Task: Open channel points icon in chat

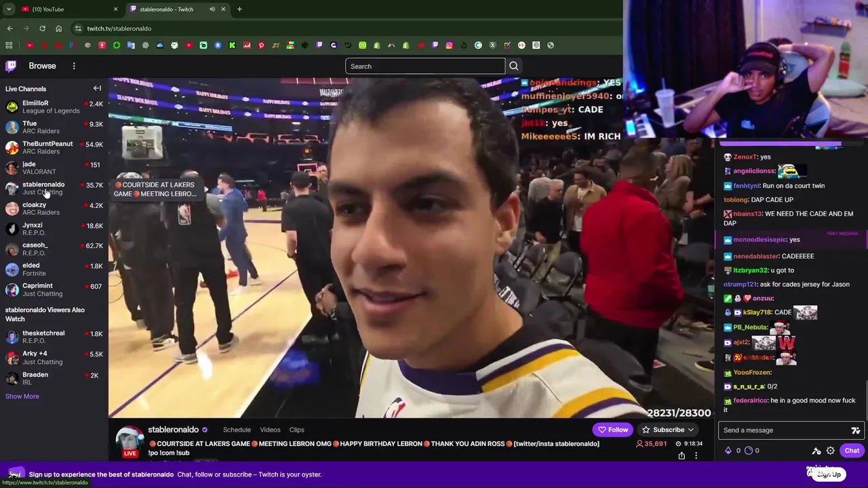Action: click(749, 451)
